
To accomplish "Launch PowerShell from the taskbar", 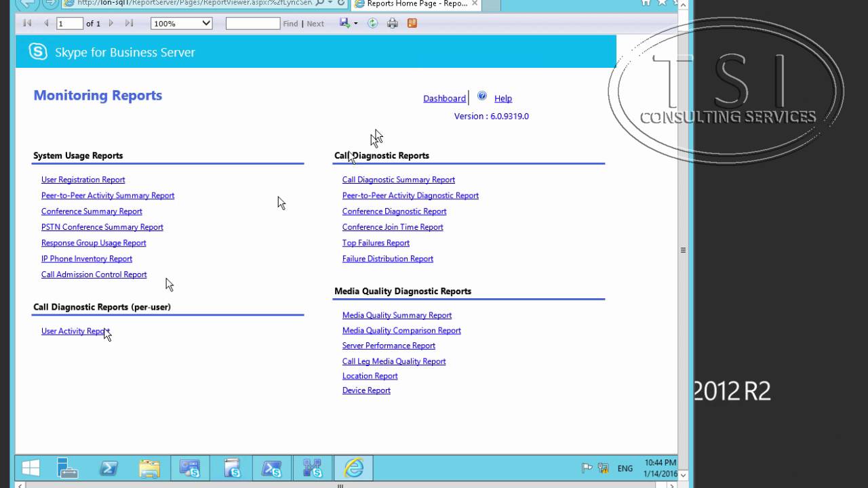I will click(x=108, y=468).
